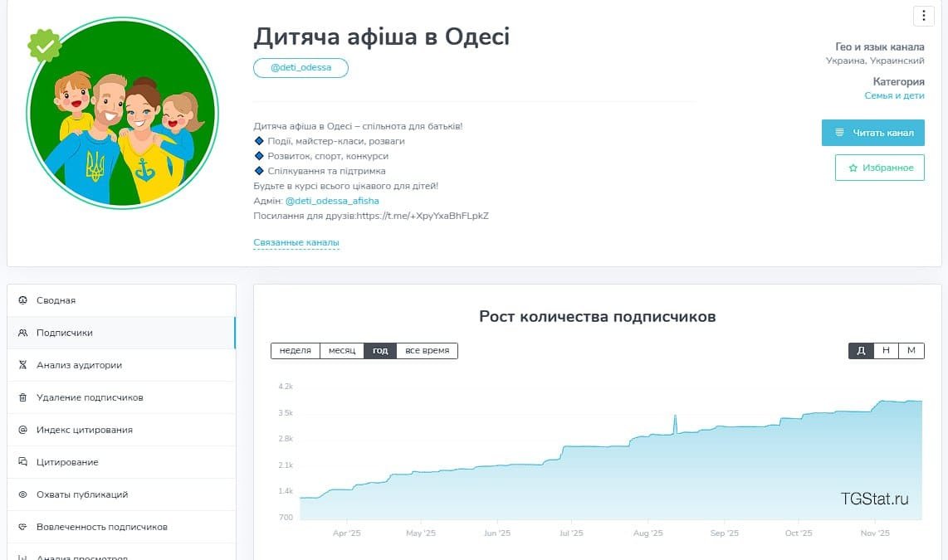Toggle М mode for the subscribers chart
Viewport: 948px width, 560px height.
coord(911,350)
